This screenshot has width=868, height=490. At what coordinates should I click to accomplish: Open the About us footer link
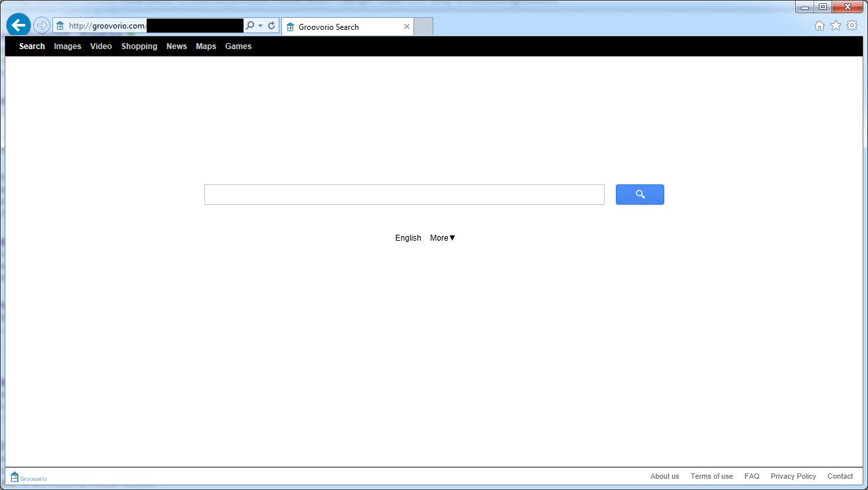pos(665,477)
